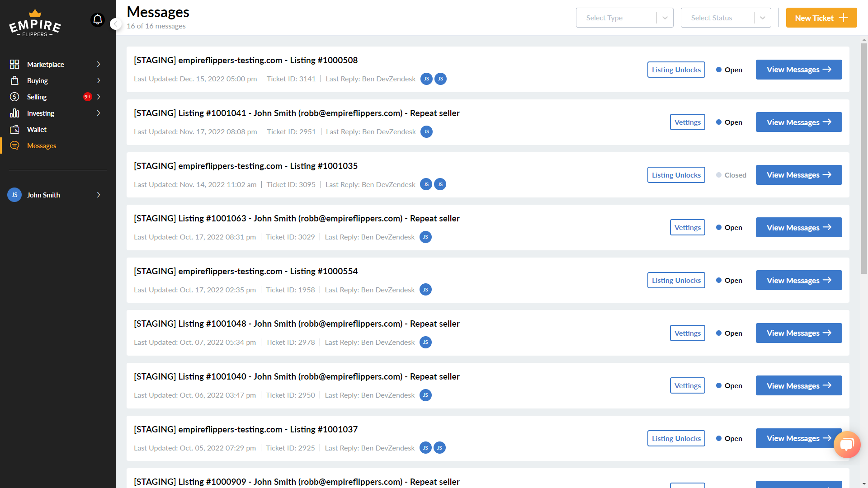868x488 pixels.
Task: Click the Marketplace grid icon
Action: point(14,64)
